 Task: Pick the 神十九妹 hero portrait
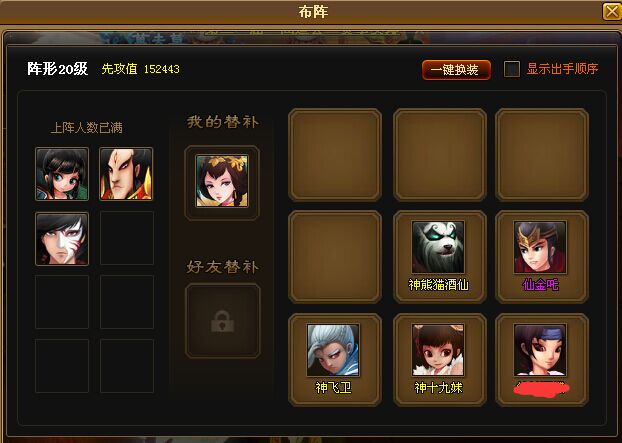click(x=438, y=350)
